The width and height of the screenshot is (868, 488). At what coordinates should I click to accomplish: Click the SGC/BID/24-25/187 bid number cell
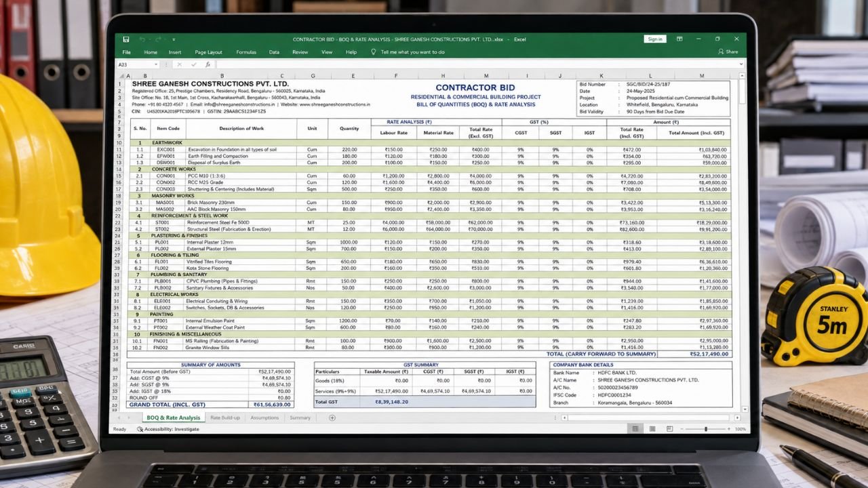point(647,83)
